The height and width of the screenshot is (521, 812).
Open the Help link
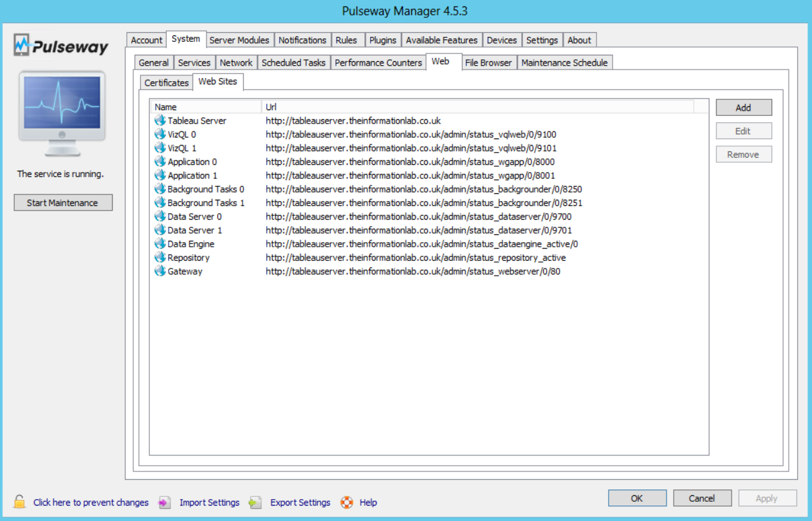pos(368,502)
